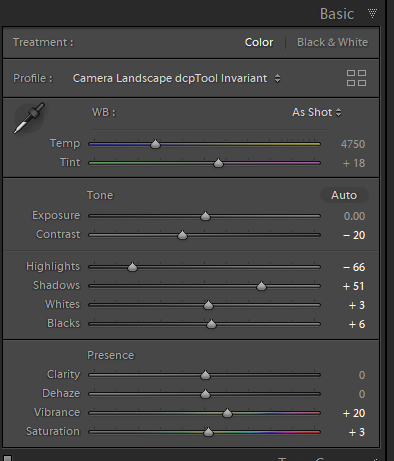This screenshot has height=461, width=394.
Task: Click the Temp slider handle
Action: 155,144
